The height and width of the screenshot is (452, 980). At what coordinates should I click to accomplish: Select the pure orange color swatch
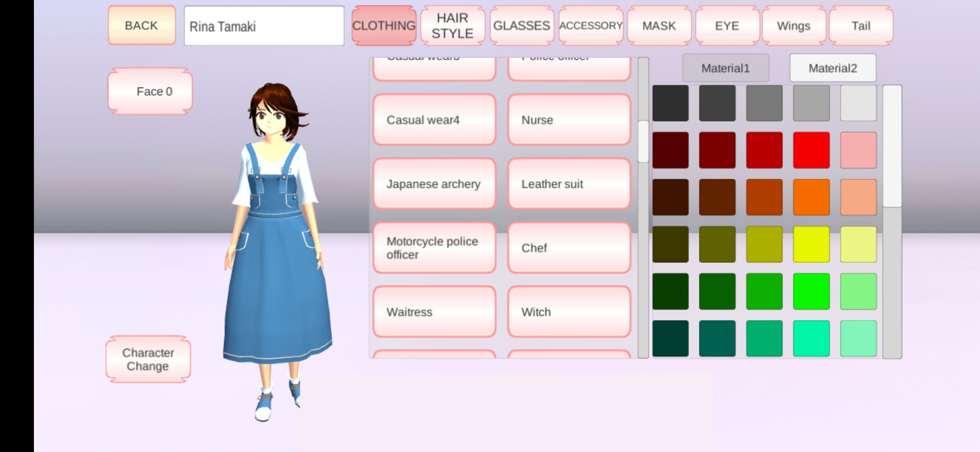[811, 197]
